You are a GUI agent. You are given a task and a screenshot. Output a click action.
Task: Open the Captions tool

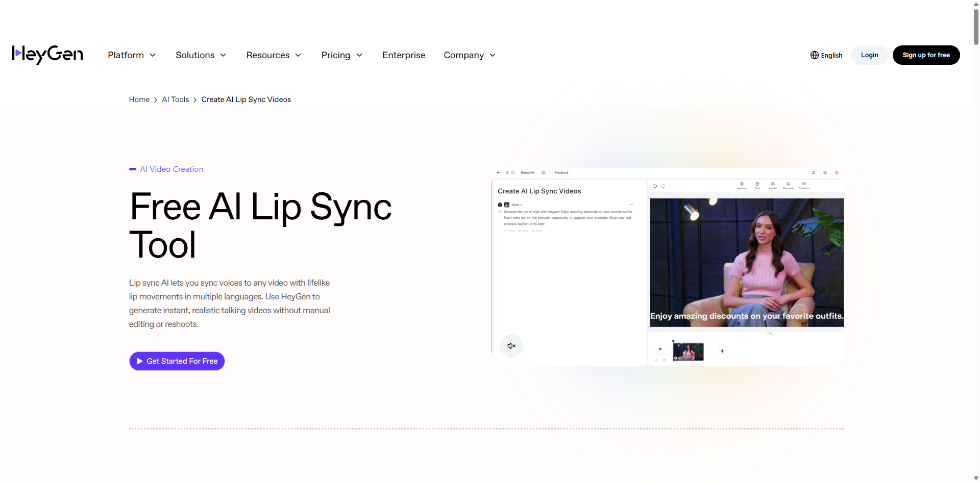(804, 186)
